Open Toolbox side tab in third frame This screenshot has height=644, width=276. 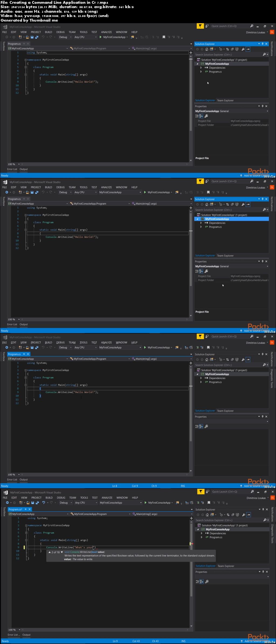tap(4, 357)
